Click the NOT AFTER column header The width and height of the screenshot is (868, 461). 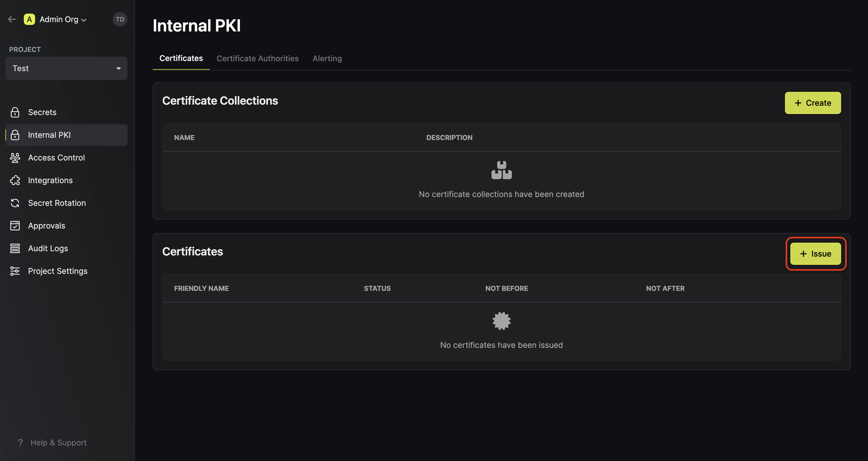[x=665, y=288]
